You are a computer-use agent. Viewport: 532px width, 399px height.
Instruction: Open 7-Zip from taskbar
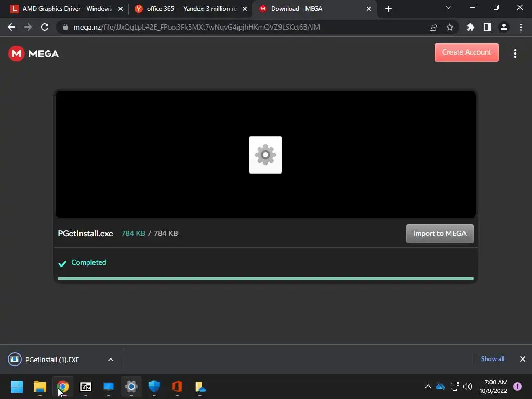pyautogui.click(x=86, y=387)
